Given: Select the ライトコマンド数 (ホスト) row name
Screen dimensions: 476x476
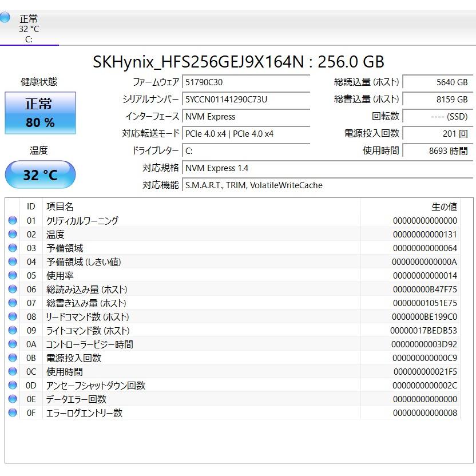Looking at the screenshot, I should click(88, 331).
